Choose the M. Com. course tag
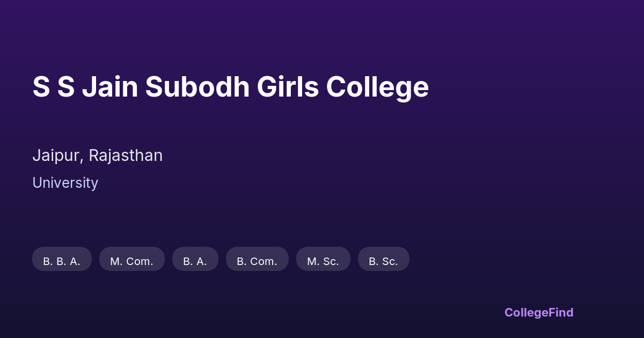644x338 pixels. coord(131,259)
